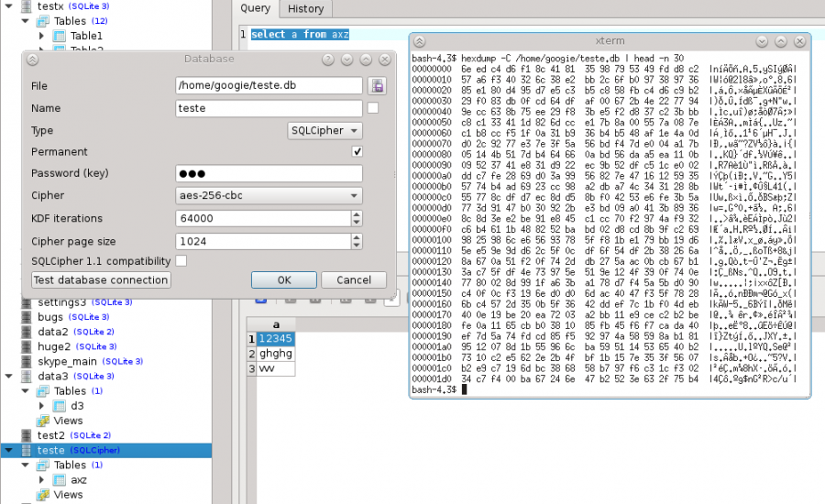Click the Test database connection button
The image size is (825, 504).
tap(101, 280)
